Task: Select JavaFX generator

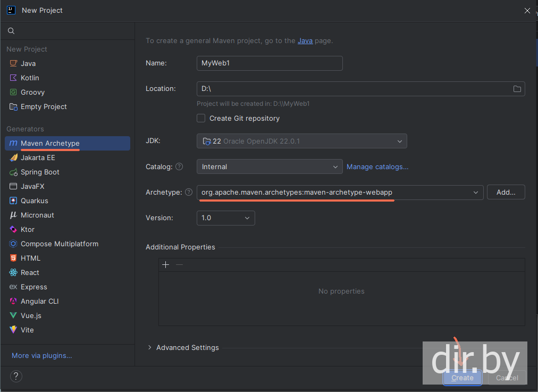Action: pyautogui.click(x=68, y=186)
